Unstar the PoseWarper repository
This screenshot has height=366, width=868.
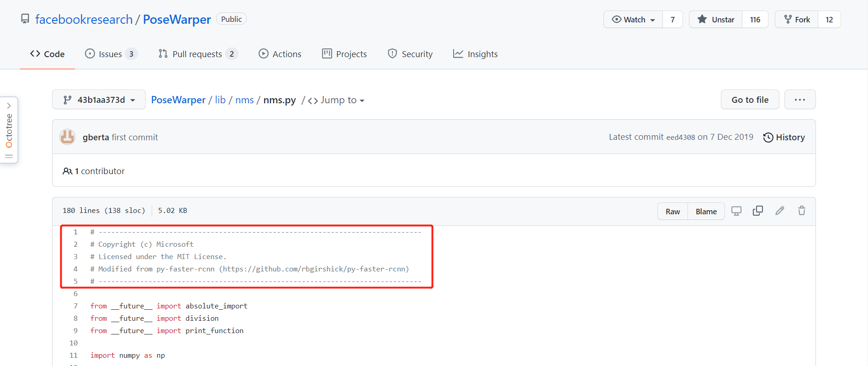(x=716, y=20)
